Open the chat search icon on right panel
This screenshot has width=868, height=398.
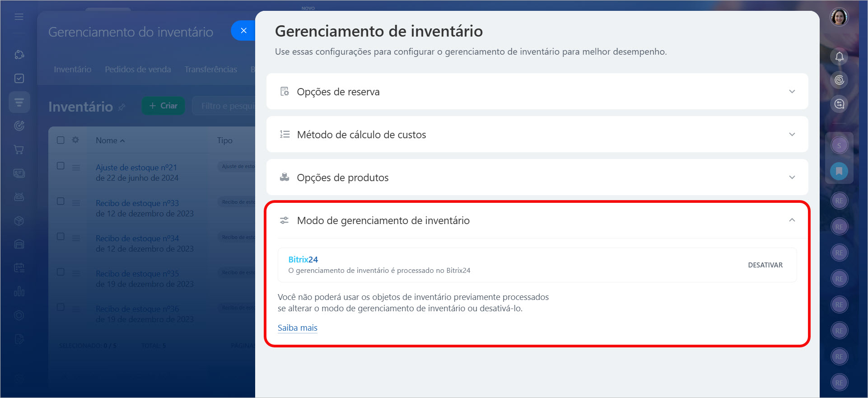point(839,104)
